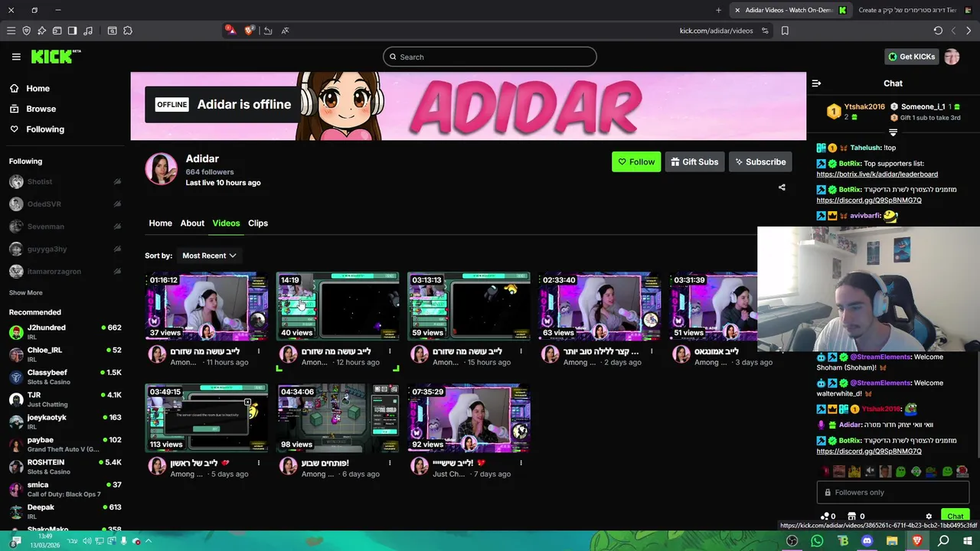Screen dimensions: 980x551
Task: Open WhatsApp from the taskbar
Action: click(x=817, y=541)
